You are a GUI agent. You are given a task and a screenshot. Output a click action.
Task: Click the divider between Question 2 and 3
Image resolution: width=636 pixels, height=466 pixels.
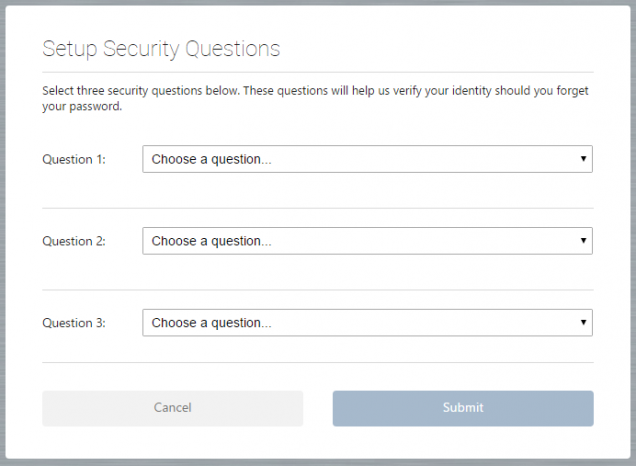pos(318,290)
